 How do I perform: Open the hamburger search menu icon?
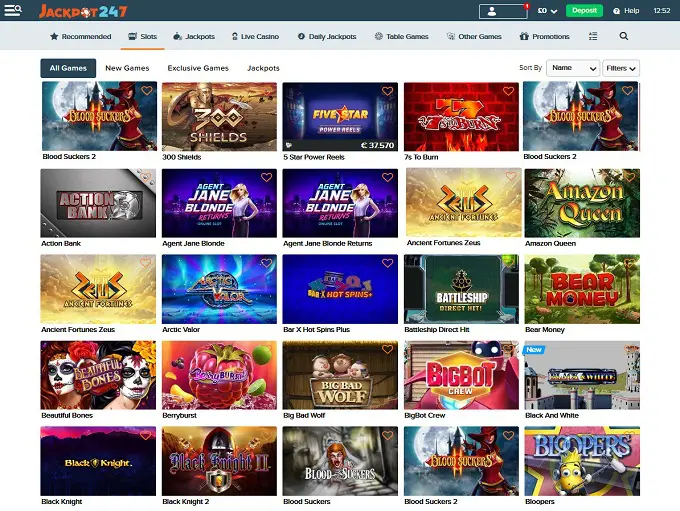tap(13, 10)
